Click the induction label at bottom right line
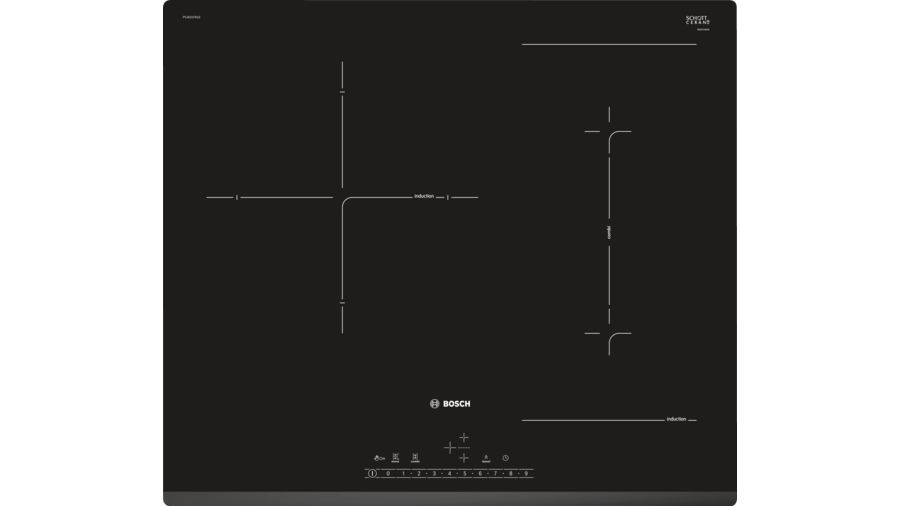900x506 pixels. coord(676,419)
